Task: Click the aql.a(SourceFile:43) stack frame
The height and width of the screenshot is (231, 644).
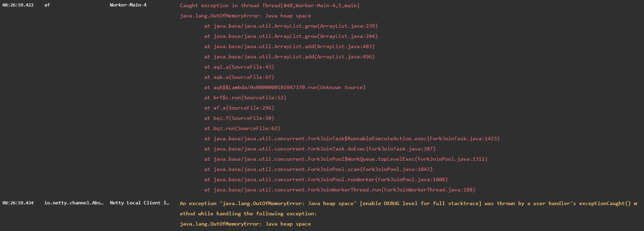Action: [x=239, y=67]
